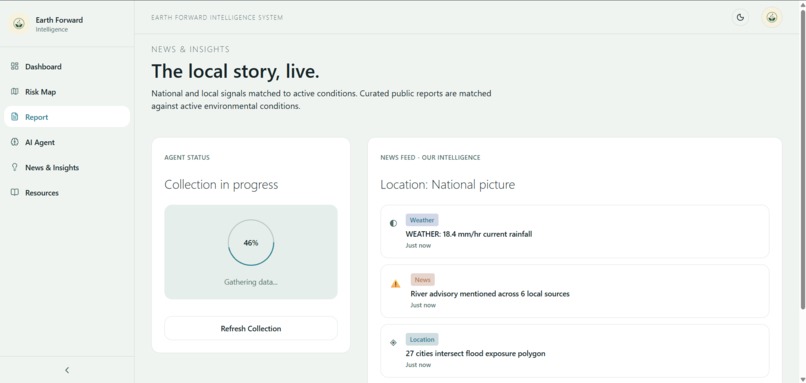Click the News tag badge

(423, 280)
